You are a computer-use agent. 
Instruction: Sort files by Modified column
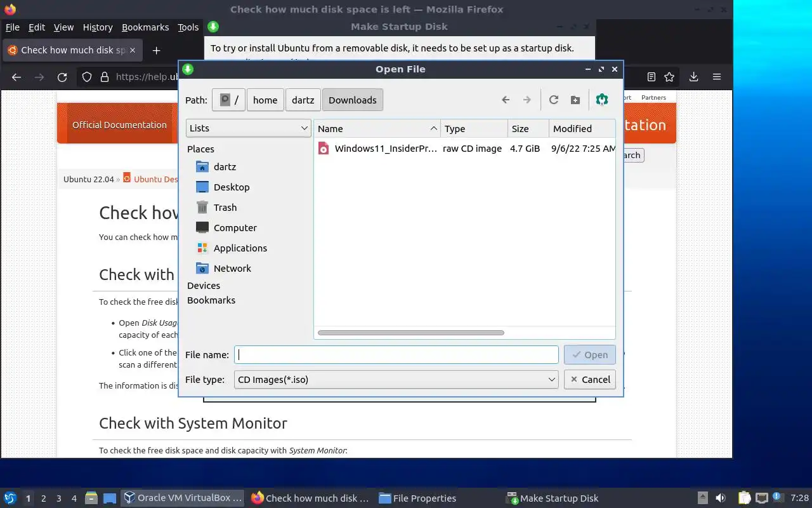(582, 128)
